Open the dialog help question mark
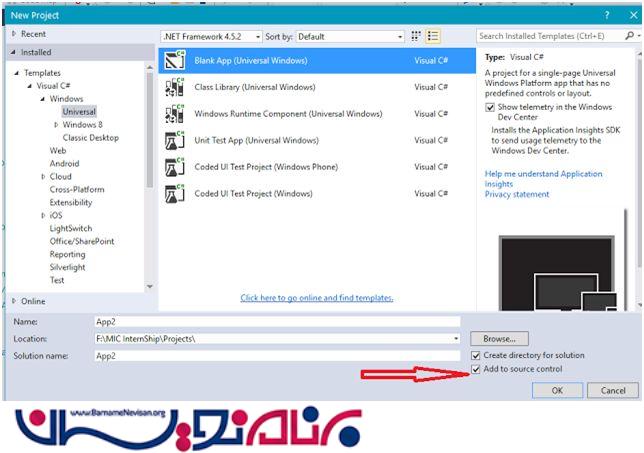Image resolution: width=644 pixels, height=453 pixels. 607,15
